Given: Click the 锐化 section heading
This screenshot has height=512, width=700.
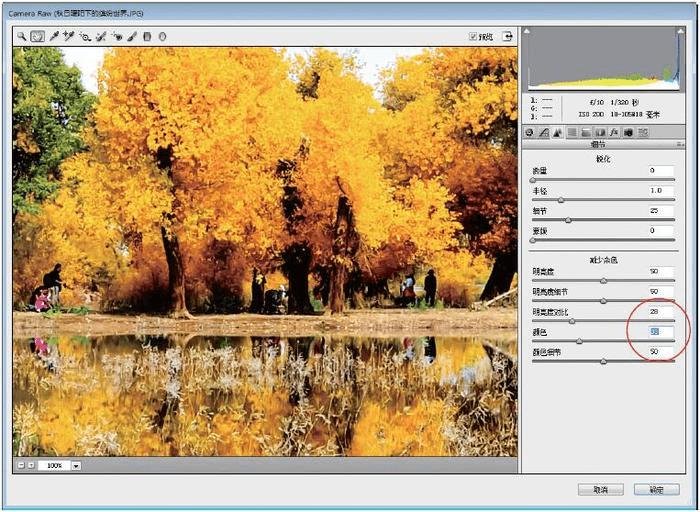Looking at the screenshot, I should coord(603,159).
